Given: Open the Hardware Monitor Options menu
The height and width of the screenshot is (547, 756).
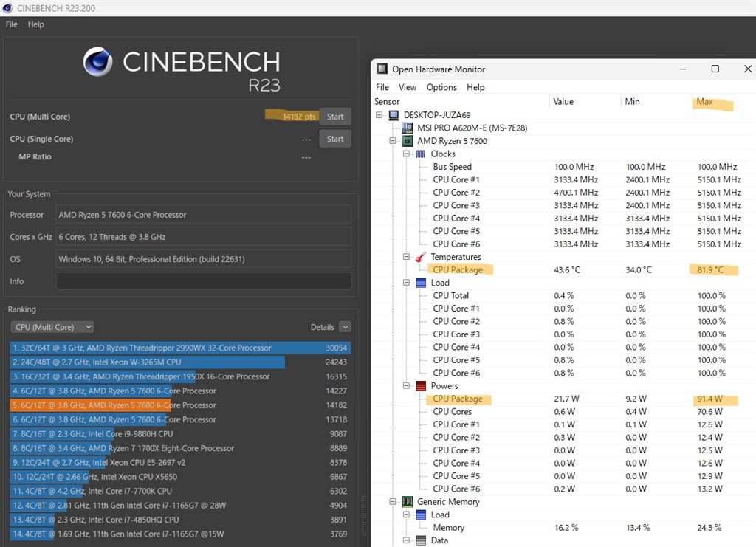Looking at the screenshot, I should (x=441, y=87).
